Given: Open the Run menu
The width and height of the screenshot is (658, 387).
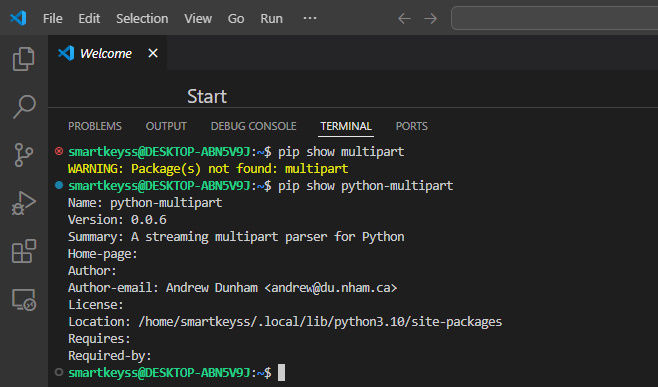Looking at the screenshot, I should 272,18.
